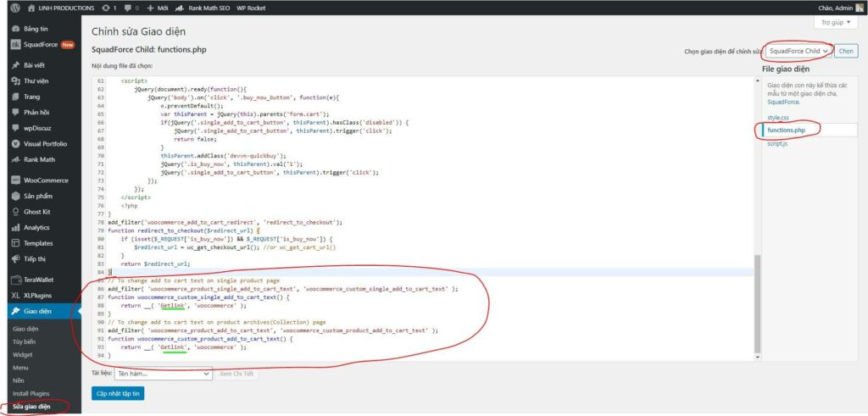Open Bài viết pin icon
The width and height of the screenshot is (868, 416).
(16, 65)
